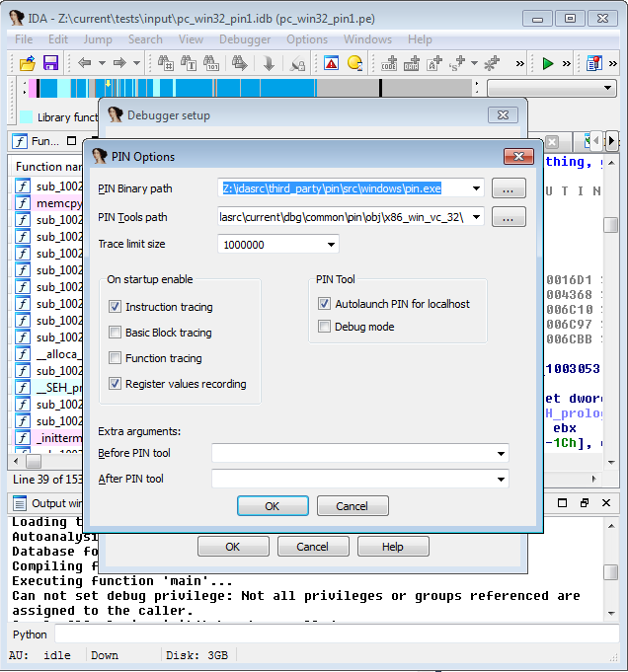Open the Jump menu

98,39
